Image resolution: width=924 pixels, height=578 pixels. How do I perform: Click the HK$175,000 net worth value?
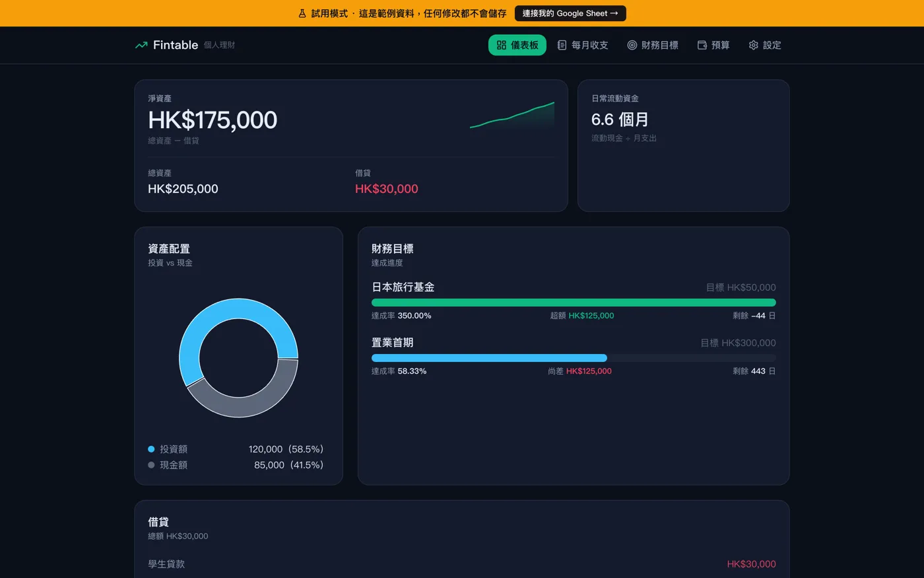213,120
